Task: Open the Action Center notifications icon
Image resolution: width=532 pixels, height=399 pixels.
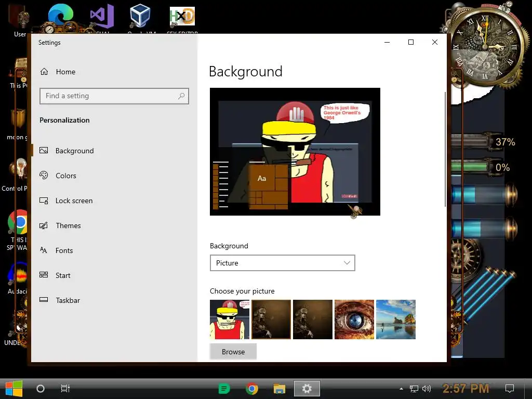Action: 510,389
